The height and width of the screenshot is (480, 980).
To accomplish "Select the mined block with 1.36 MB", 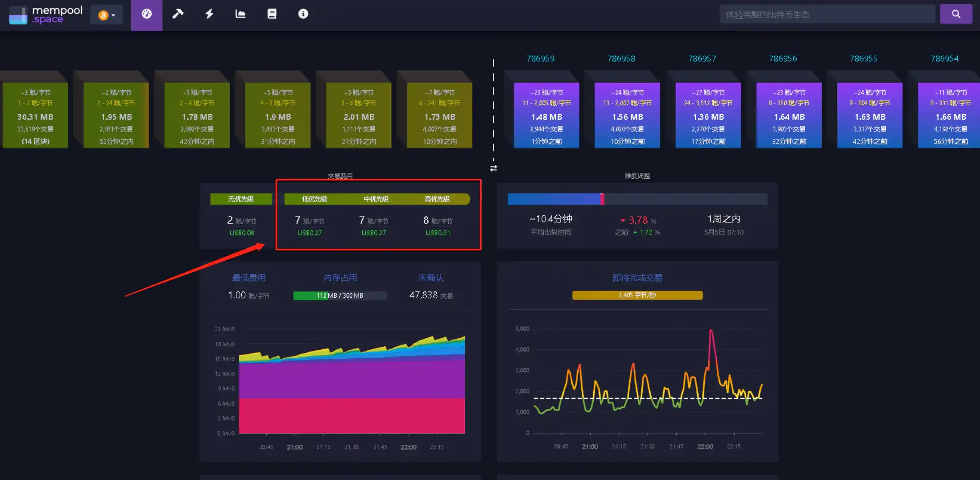I will (708, 115).
